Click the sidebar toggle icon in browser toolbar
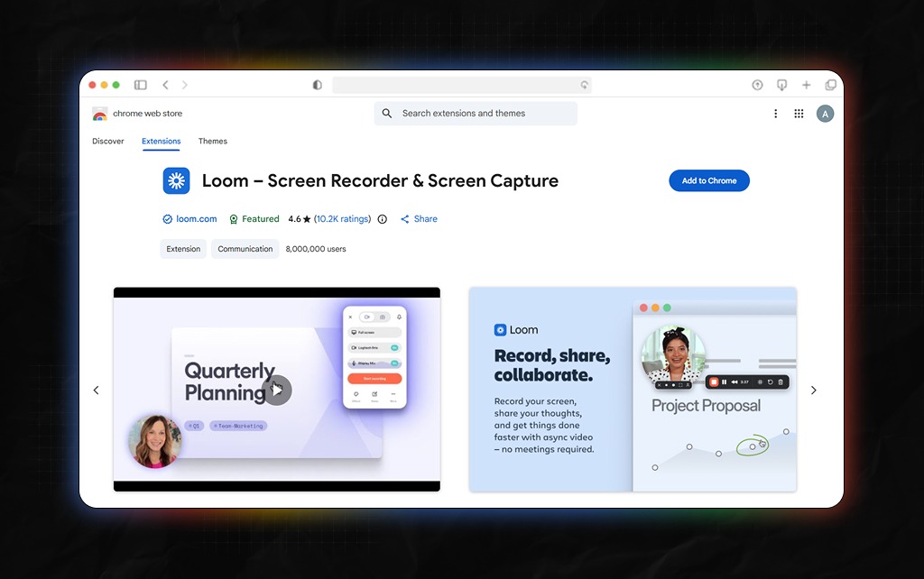 pos(140,85)
